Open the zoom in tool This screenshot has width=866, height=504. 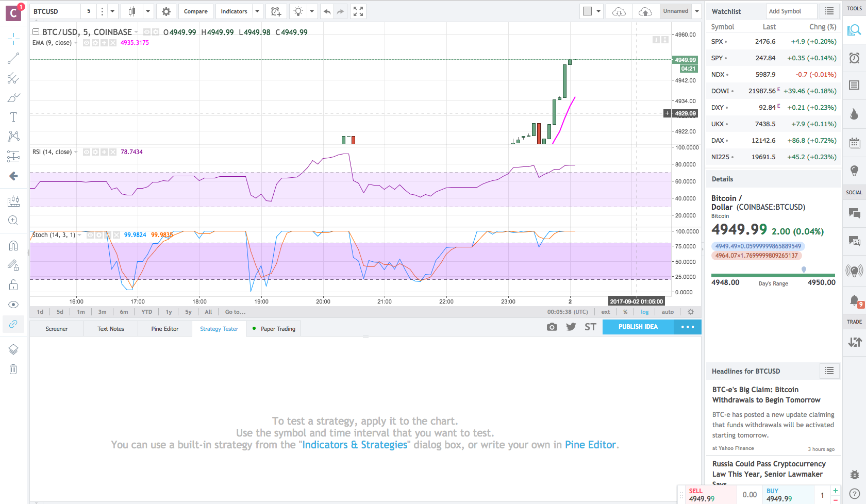(x=13, y=220)
